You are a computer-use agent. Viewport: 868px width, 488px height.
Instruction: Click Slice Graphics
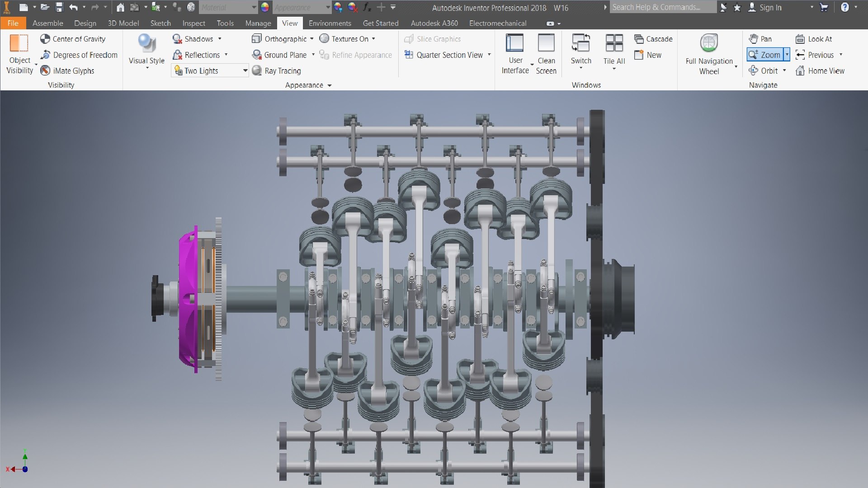click(432, 39)
